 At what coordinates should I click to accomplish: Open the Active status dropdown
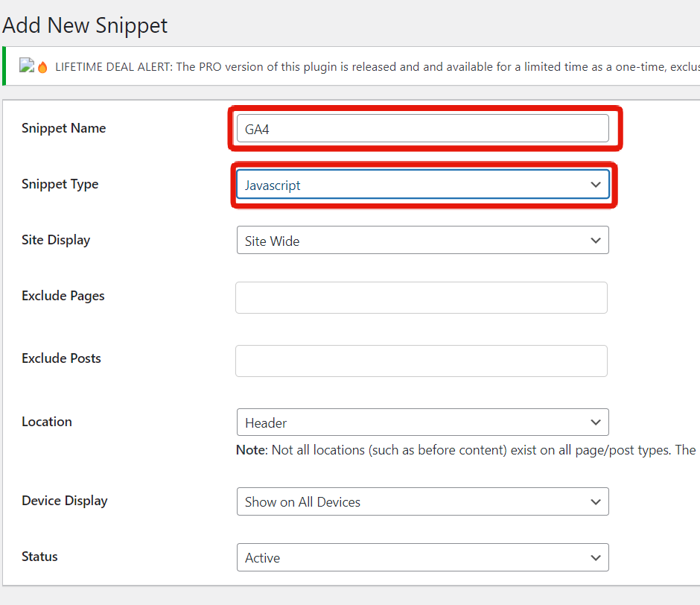pyautogui.click(x=422, y=557)
